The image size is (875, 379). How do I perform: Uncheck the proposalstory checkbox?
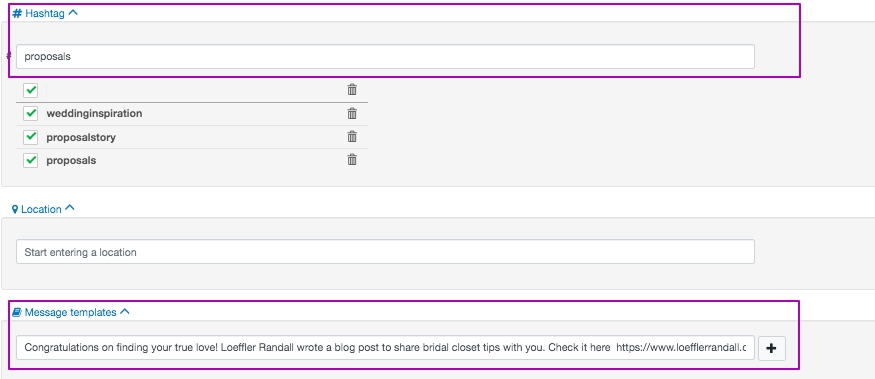pyautogui.click(x=31, y=137)
